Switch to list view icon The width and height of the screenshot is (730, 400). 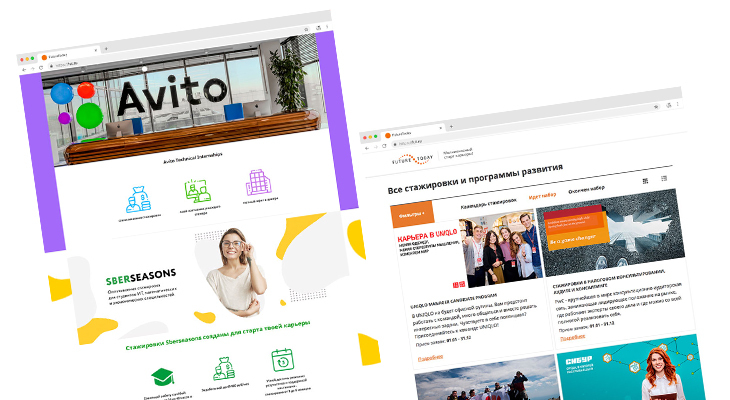(664, 178)
